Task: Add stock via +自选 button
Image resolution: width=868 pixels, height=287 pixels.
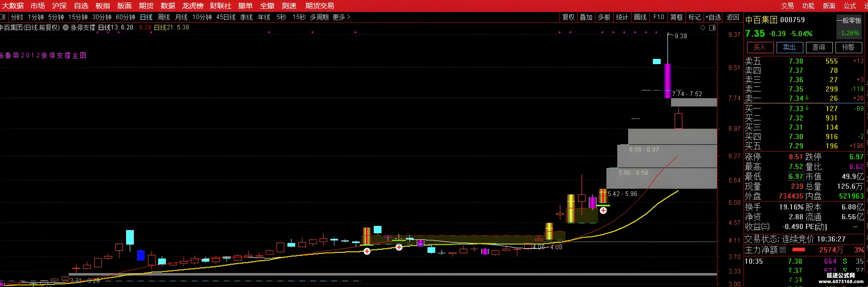Action: [x=713, y=17]
